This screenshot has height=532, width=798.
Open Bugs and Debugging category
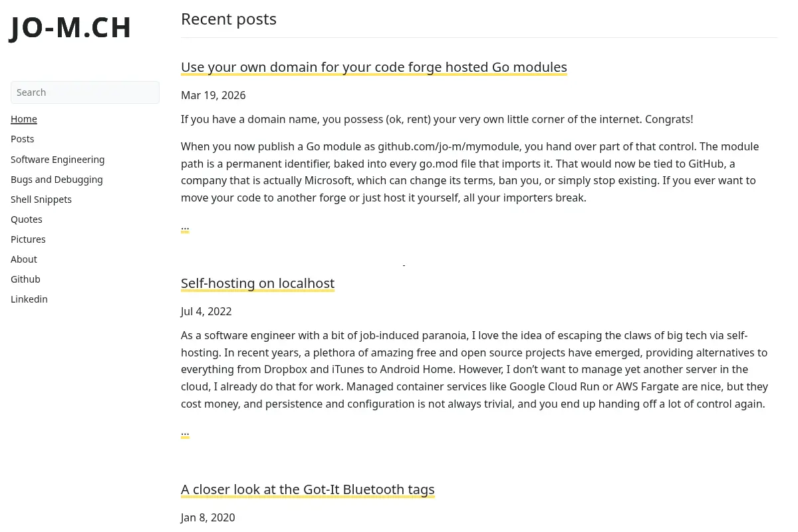pos(57,180)
